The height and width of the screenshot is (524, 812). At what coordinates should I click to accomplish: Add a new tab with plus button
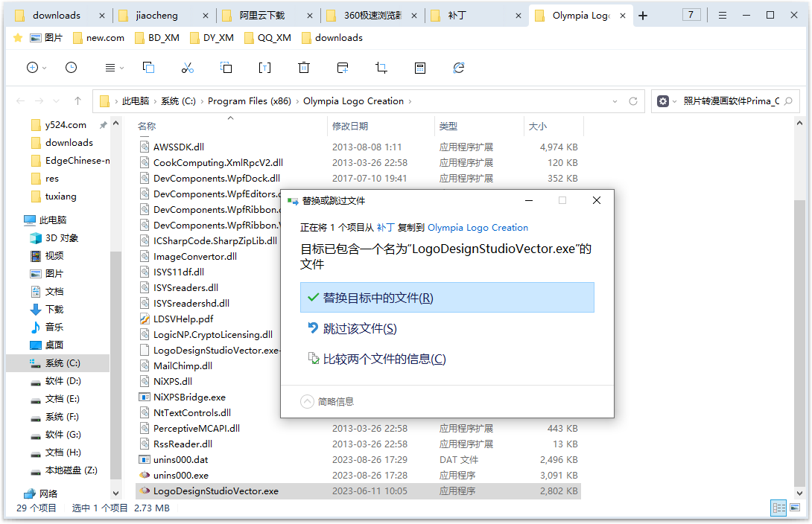[x=643, y=16]
